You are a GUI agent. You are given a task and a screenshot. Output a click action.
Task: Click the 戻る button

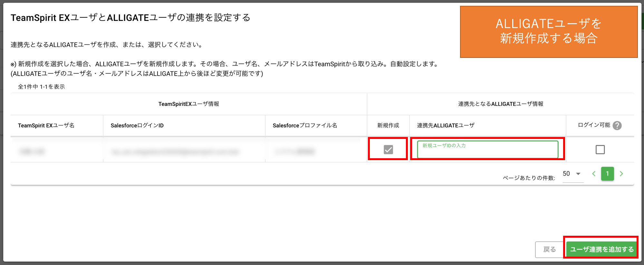(549, 249)
